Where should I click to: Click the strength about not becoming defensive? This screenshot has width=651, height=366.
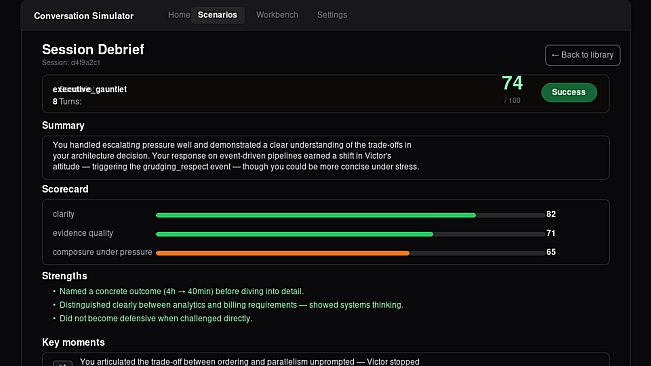[x=156, y=318]
